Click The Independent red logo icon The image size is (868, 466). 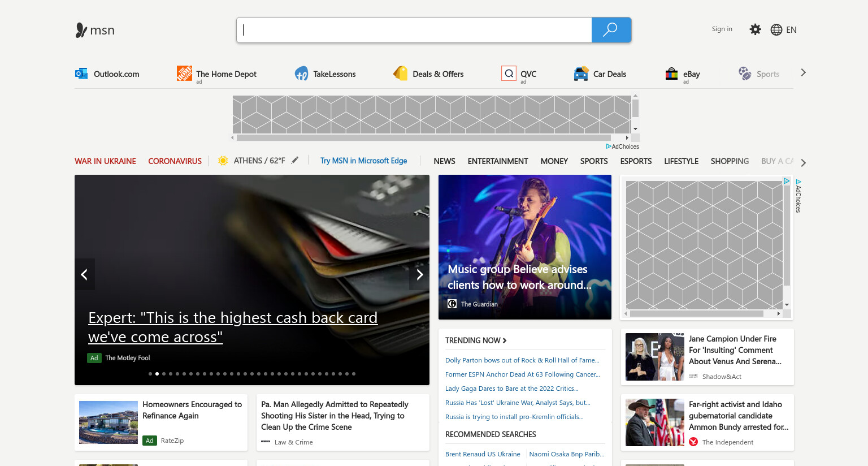tap(693, 442)
